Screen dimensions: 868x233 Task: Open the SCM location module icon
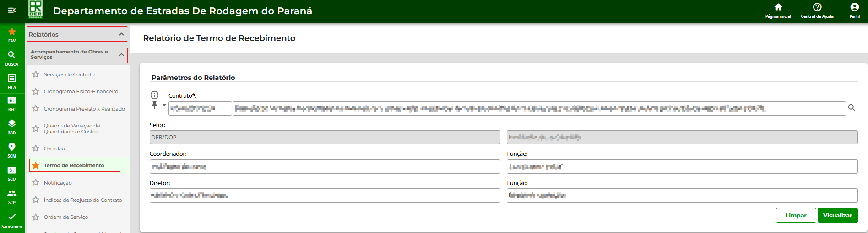coord(12,150)
